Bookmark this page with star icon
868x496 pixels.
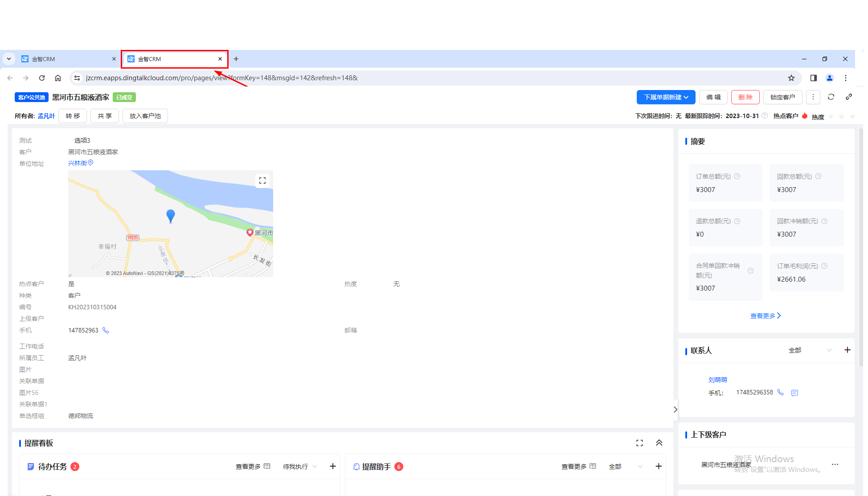point(791,78)
